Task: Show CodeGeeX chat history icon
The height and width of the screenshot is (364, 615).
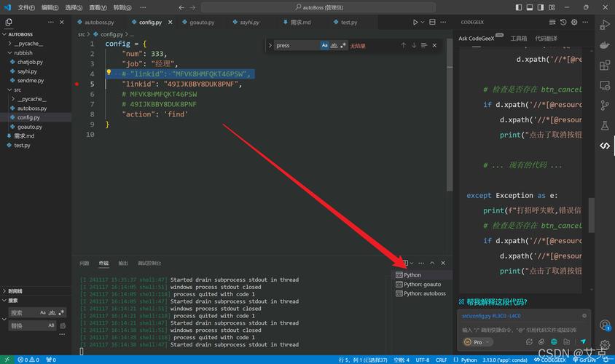Action: [563, 23]
